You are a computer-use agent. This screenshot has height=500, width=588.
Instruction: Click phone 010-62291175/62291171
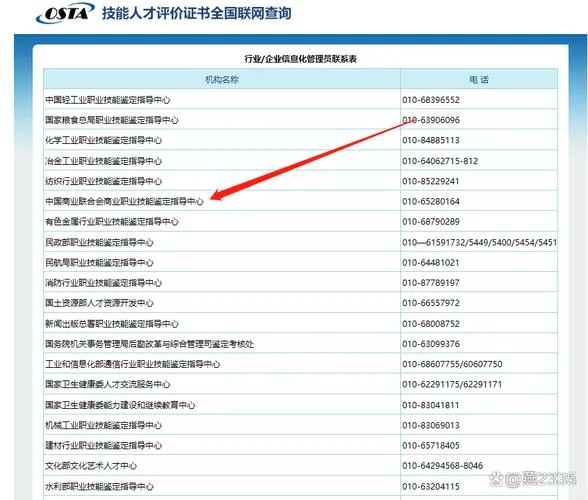tap(452, 385)
